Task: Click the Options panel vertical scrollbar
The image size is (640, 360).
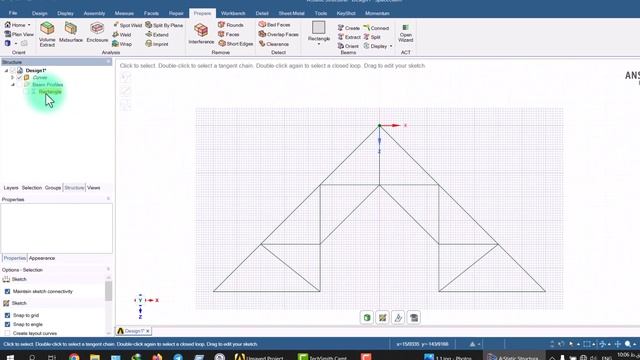Action: click(x=108, y=291)
